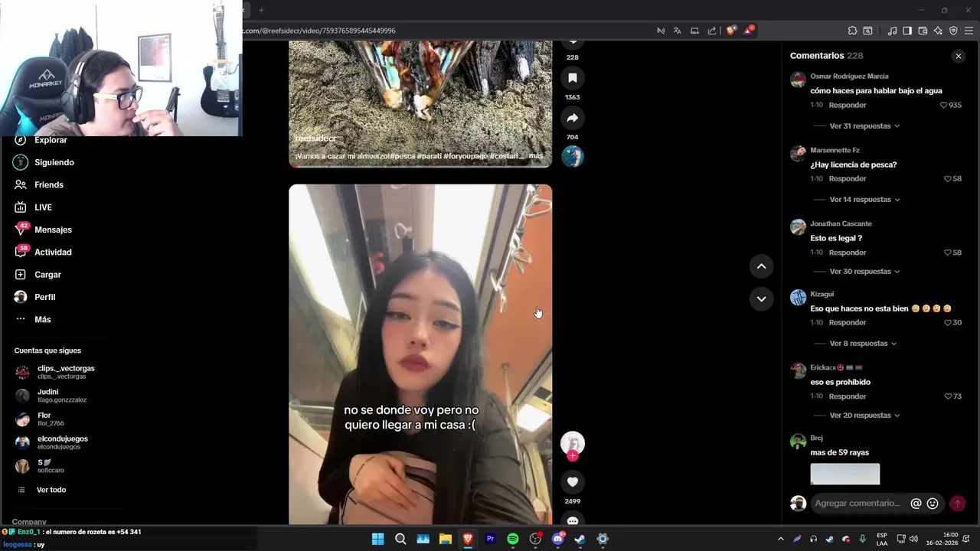Screen dimensions: 980x551
Task: Open the Friends section
Action: point(39,184)
